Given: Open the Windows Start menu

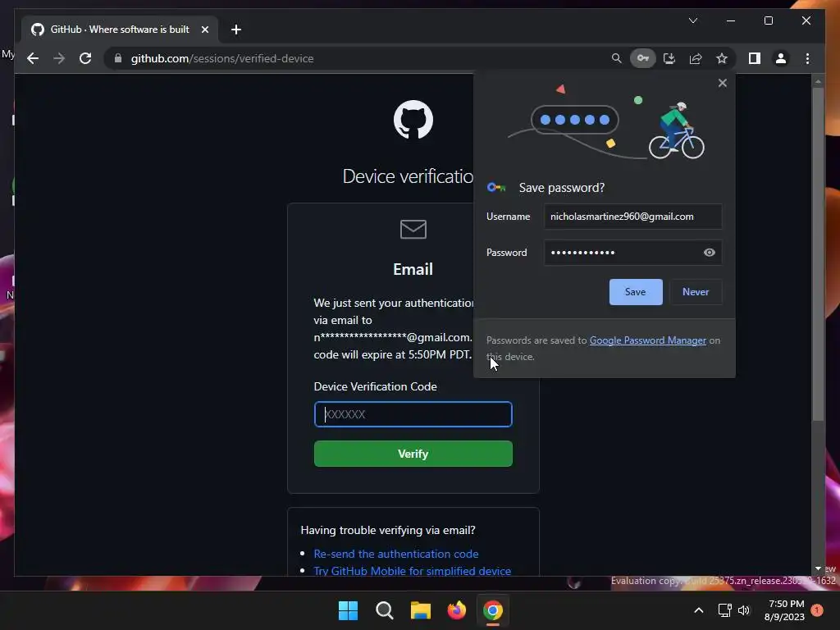Looking at the screenshot, I should point(348,610).
